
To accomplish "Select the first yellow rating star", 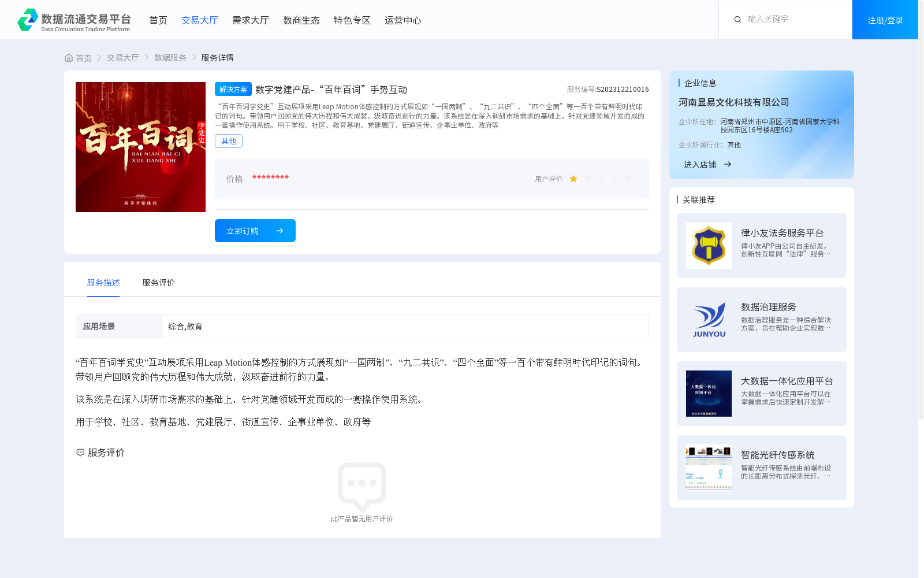I will (x=573, y=179).
